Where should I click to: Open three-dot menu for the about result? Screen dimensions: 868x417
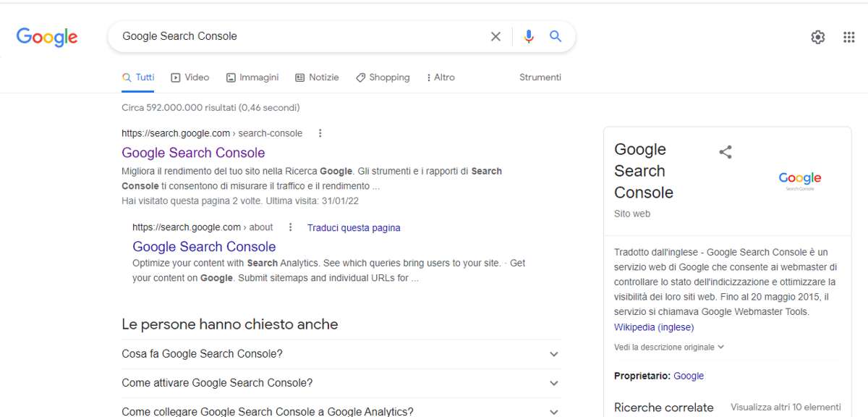(291, 227)
